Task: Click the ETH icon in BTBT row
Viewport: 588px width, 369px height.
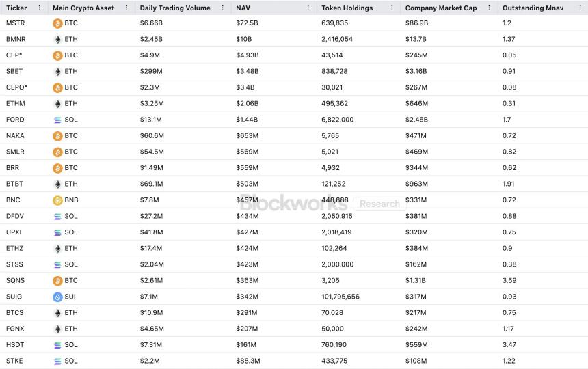Action: tap(57, 184)
